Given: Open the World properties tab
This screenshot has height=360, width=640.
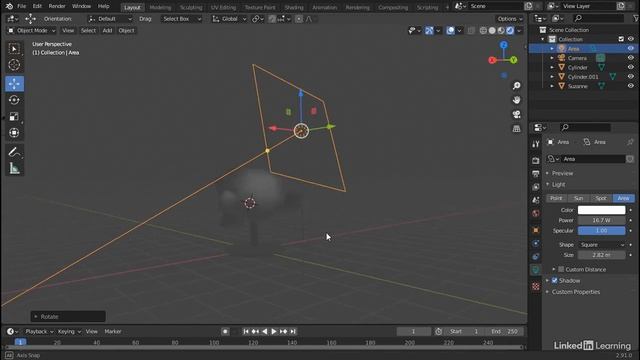Looking at the screenshot, I should click(x=536, y=213).
